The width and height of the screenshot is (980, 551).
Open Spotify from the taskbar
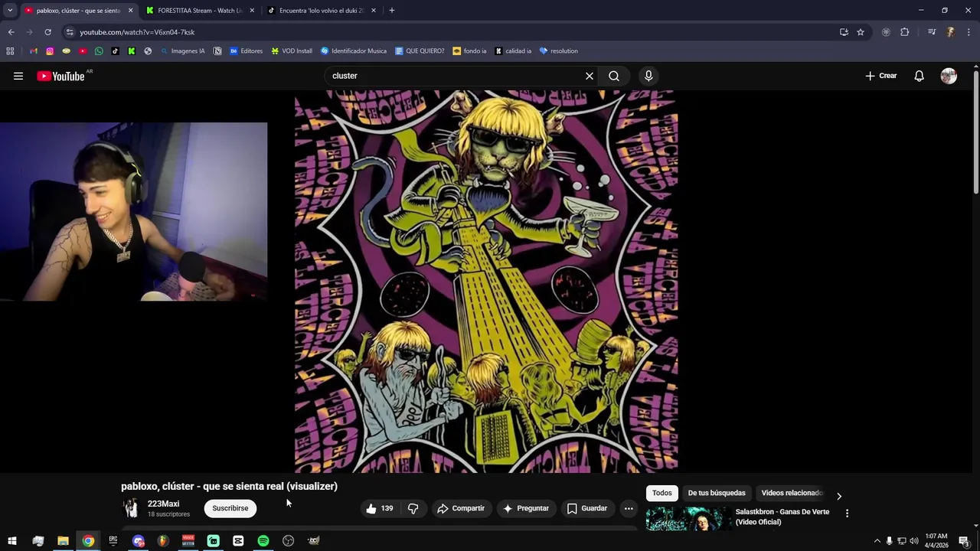[263, 541]
